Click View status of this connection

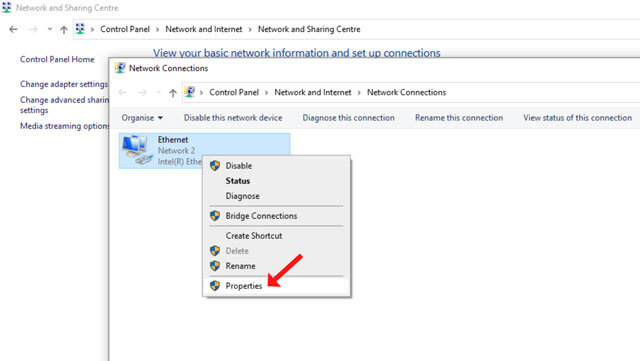pos(577,118)
